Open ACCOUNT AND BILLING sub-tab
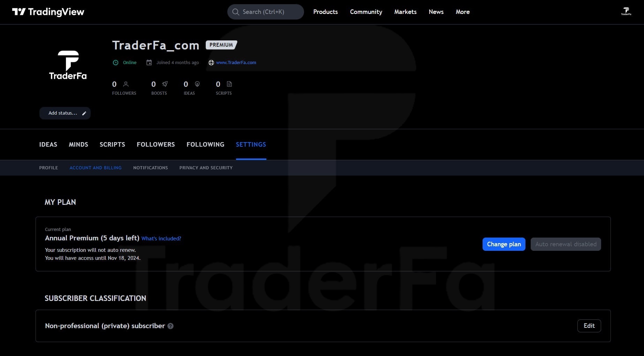The image size is (644, 356). (x=96, y=168)
